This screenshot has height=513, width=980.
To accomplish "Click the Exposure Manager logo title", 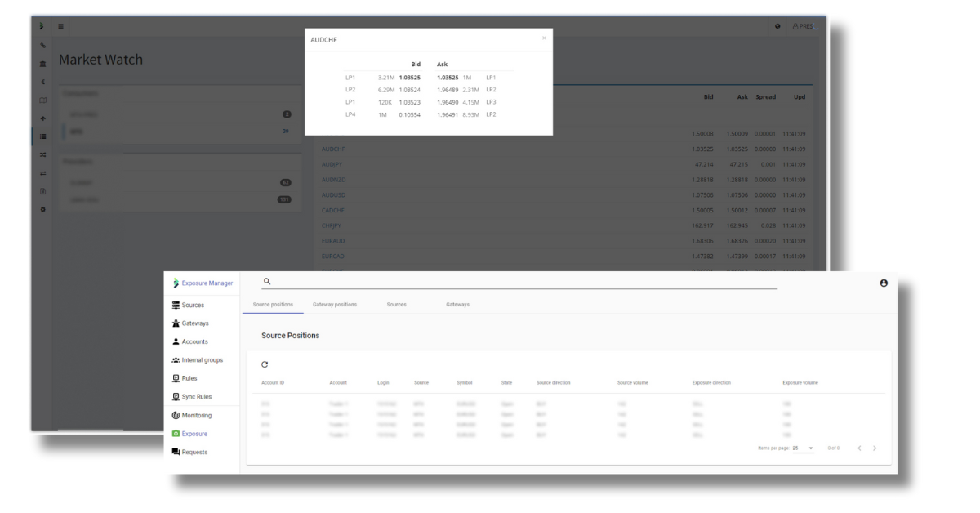I will click(x=202, y=283).
